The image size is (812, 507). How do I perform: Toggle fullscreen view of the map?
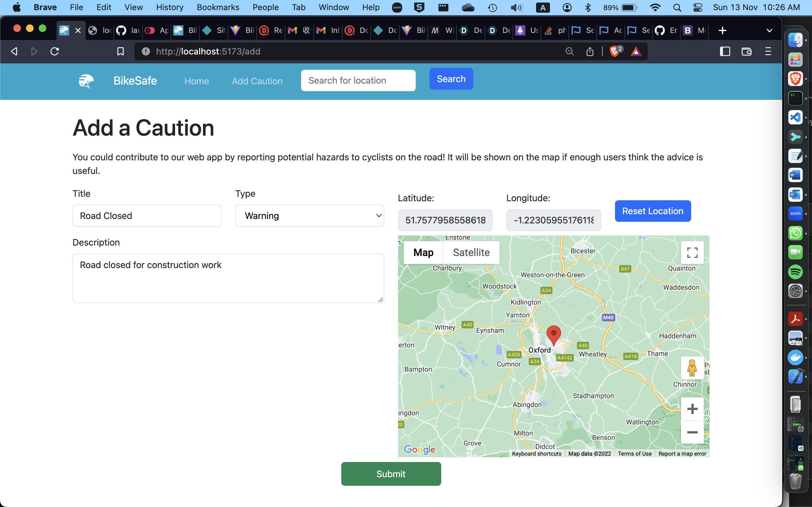click(x=692, y=253)
